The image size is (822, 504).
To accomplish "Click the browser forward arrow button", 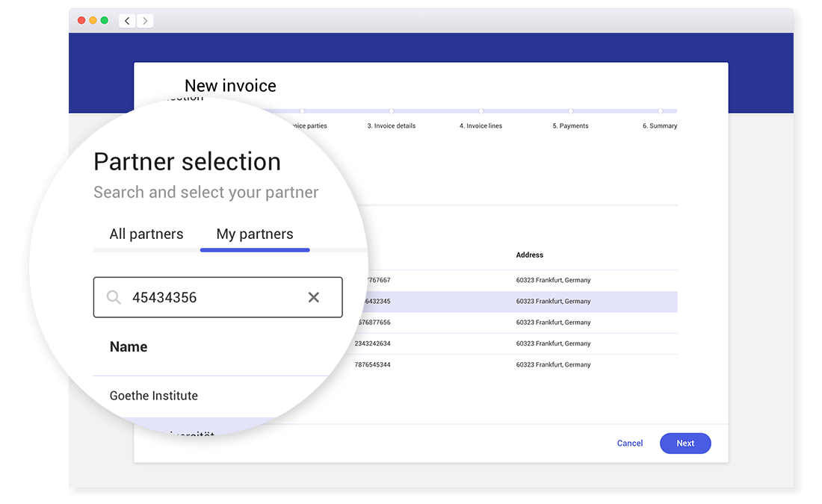I will point(145,21).
